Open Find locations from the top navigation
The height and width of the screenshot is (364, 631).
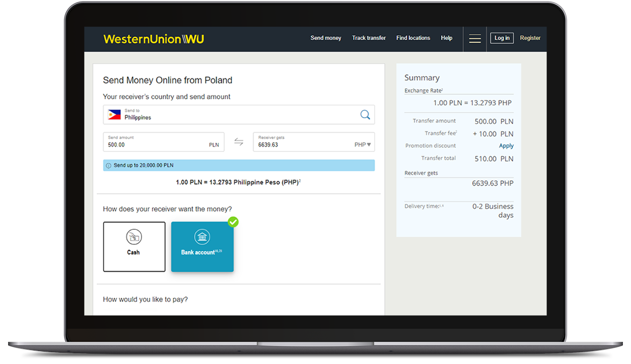[413, 38]
